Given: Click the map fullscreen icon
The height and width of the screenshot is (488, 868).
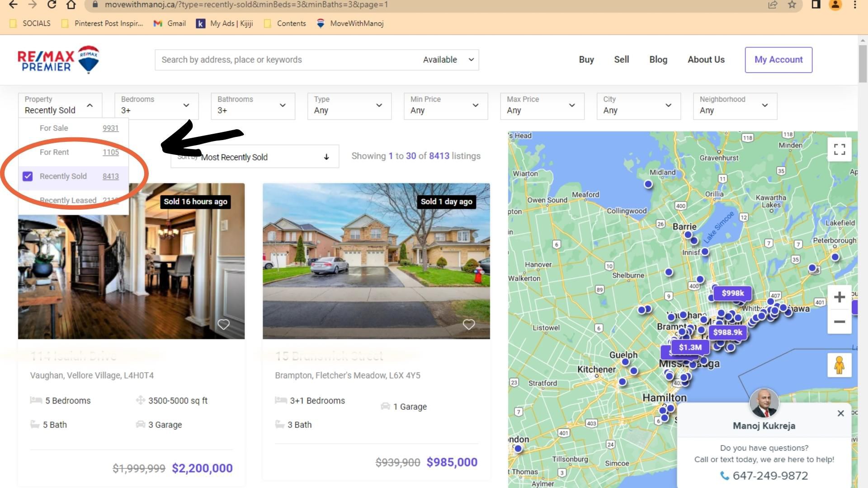Looking at the screenshot, I should [x=840, y=149].
